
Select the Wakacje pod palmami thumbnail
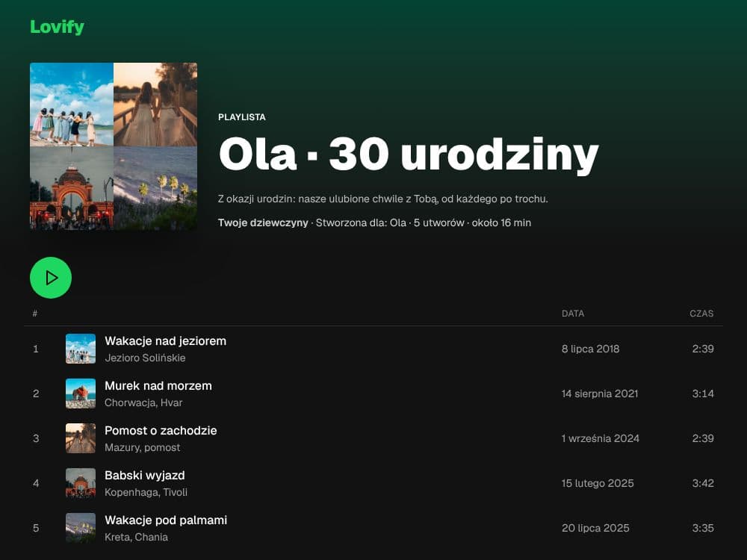81,528
